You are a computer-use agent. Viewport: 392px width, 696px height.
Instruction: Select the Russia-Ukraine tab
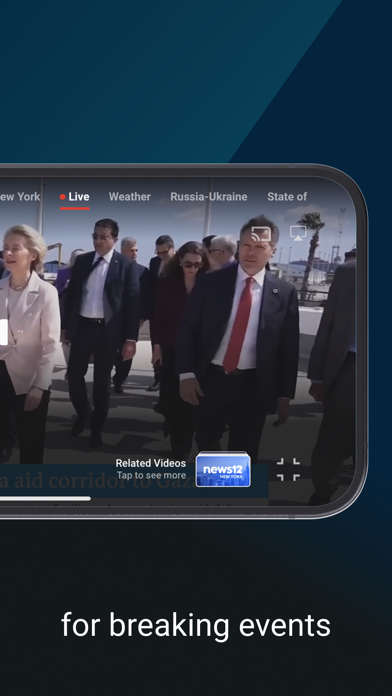click(x=209, y=197)
